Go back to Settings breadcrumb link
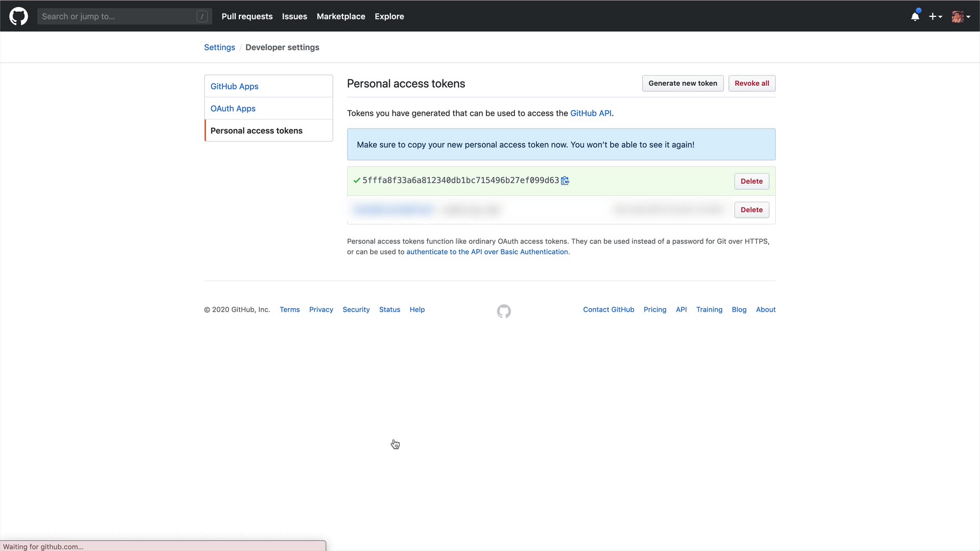The height and width of the screenshot is (551, 980). click(219, 47)
